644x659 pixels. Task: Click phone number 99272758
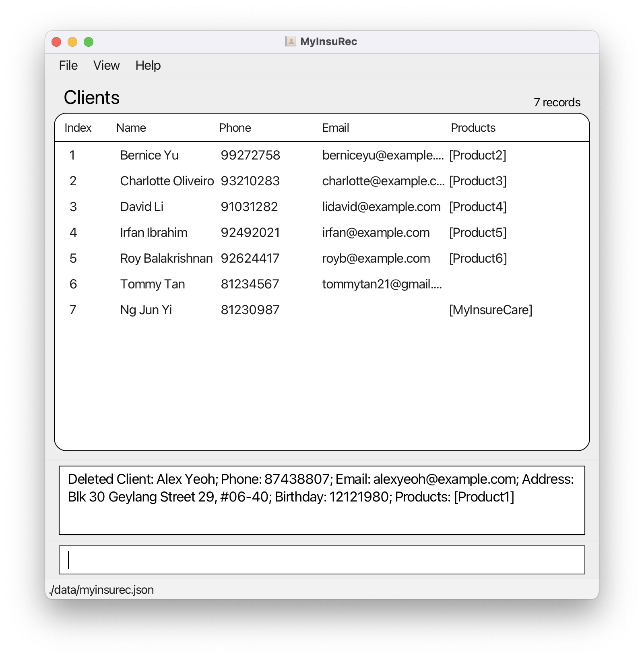(x=250, y=155)
